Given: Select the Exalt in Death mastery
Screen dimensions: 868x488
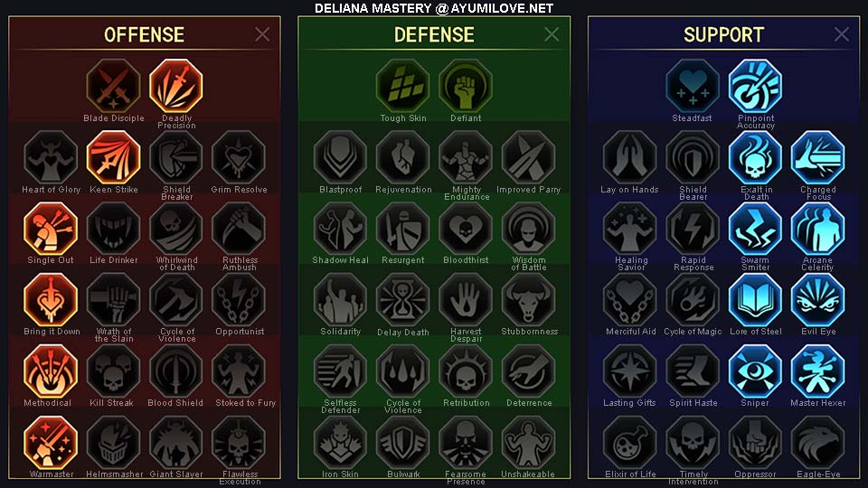Looking at the screenshot, I should 755,157.
